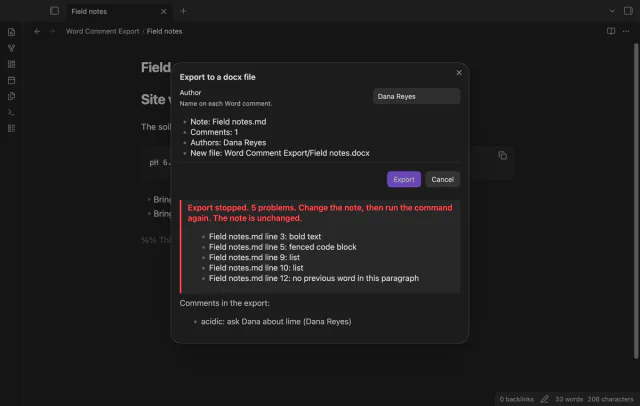640x406 pixels.
Task: Open the quick switcher file icon
Action: click(x=11, y=32)
